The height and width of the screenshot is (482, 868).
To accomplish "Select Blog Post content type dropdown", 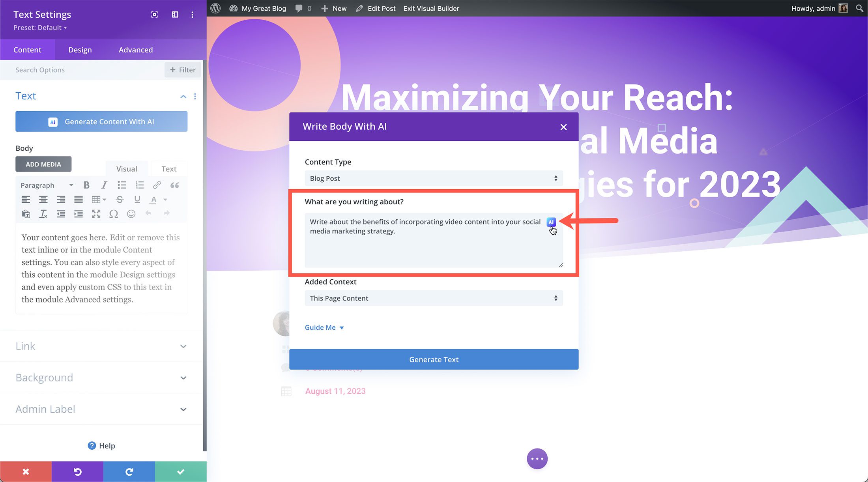I will tap(434, 178).
